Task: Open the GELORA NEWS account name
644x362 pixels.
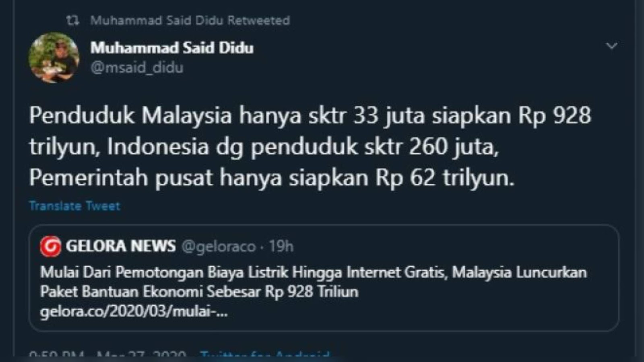Action: [x=121, y=246]
